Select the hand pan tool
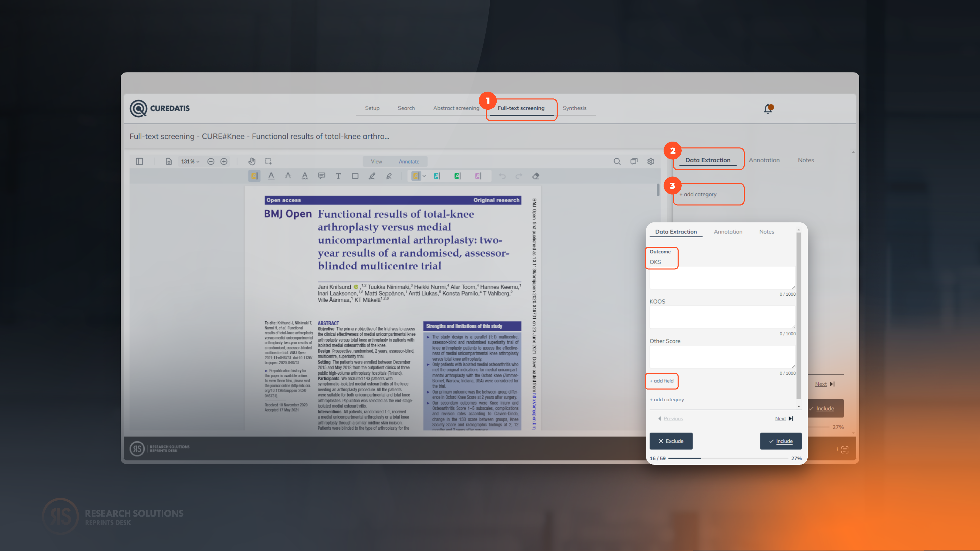Image resolution: width=980 pixels, height=551 pixels. click(x=252, y=161)
